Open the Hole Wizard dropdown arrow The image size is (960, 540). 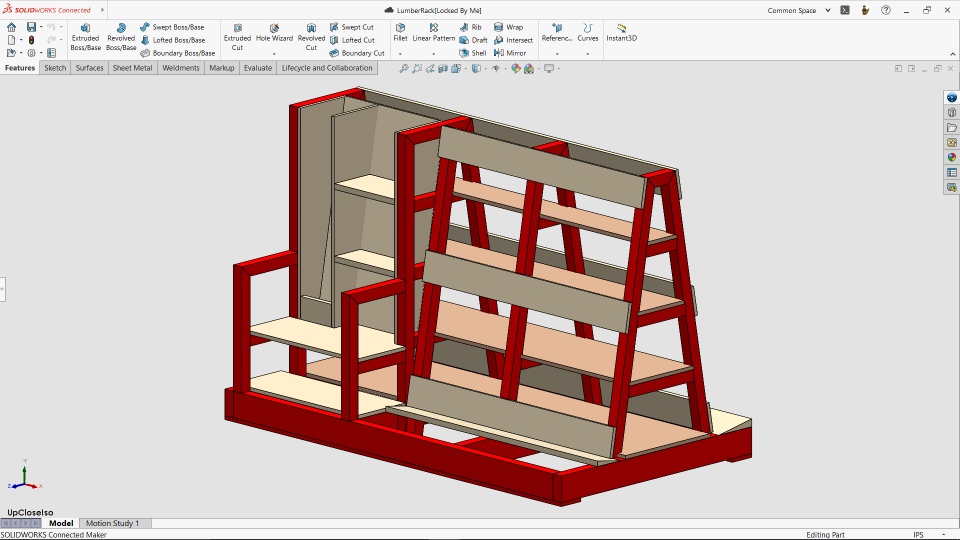274,54
